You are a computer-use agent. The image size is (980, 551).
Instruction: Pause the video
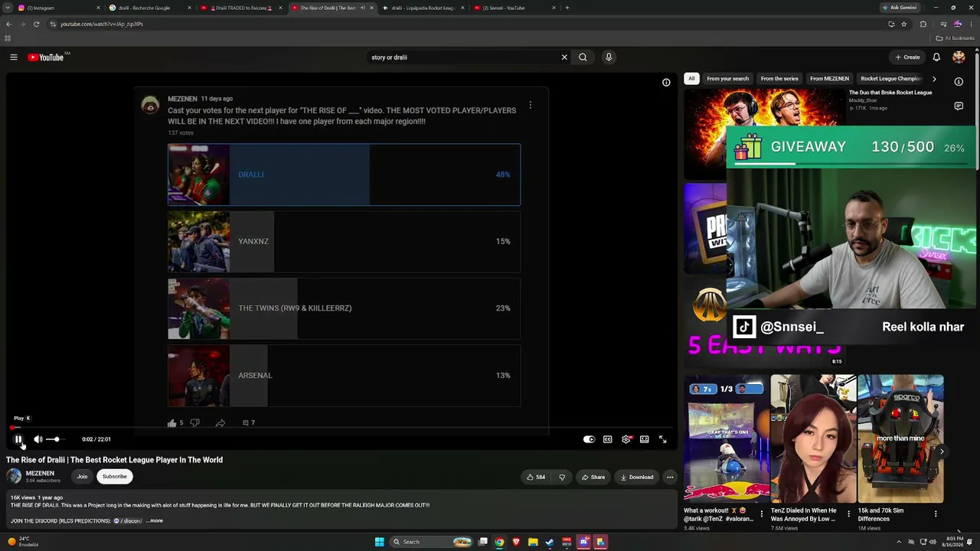click(x=18, y=439)
